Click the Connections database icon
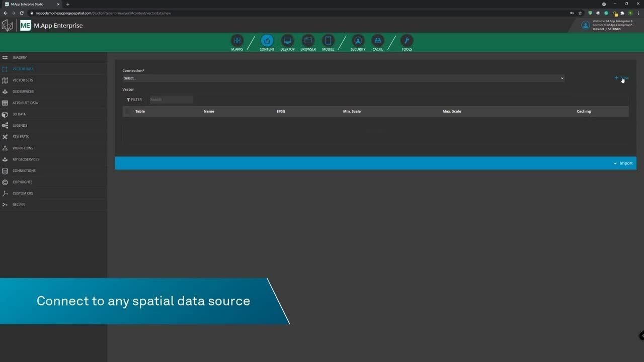Screen dimensions: 644x362 click(5, 171)
